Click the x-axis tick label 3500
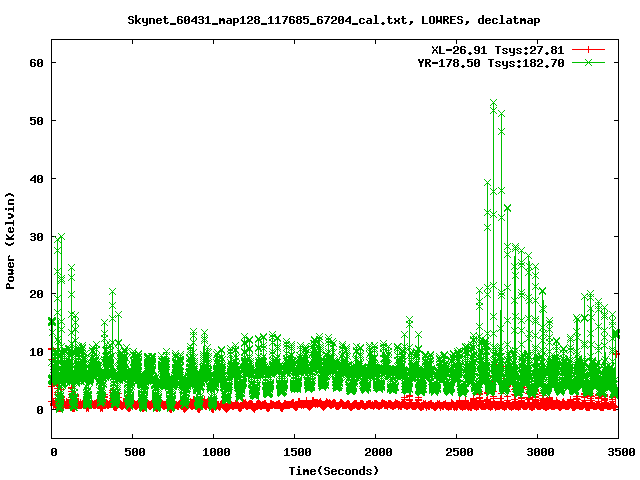Viewport: 640px width, 480px height. click(621, 452)
